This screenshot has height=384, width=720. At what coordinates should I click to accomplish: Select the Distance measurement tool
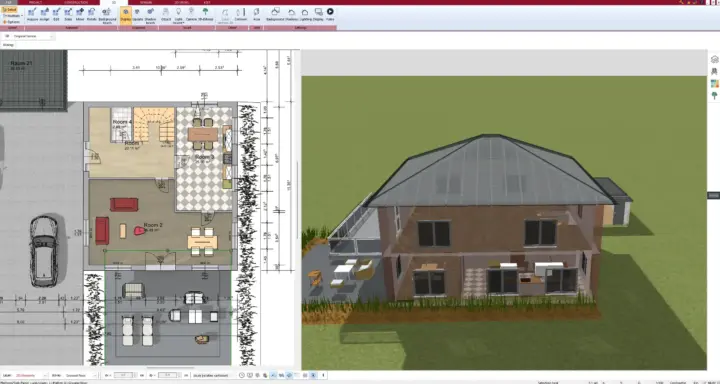point(241,15)
